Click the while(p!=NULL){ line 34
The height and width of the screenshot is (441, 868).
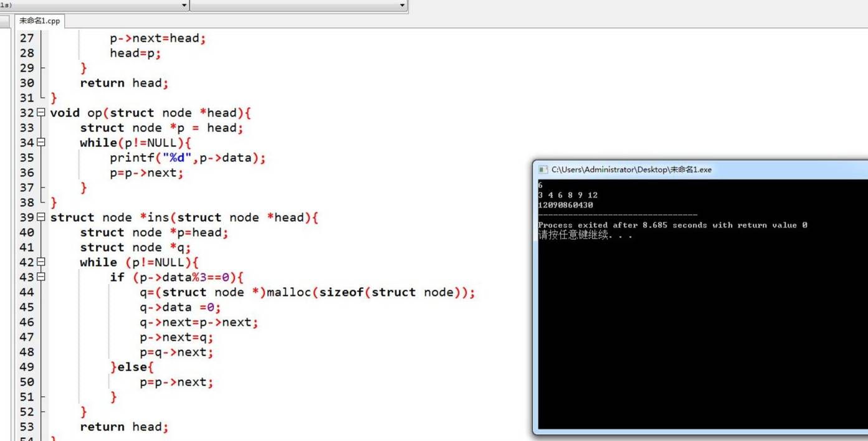pos(135,143)
